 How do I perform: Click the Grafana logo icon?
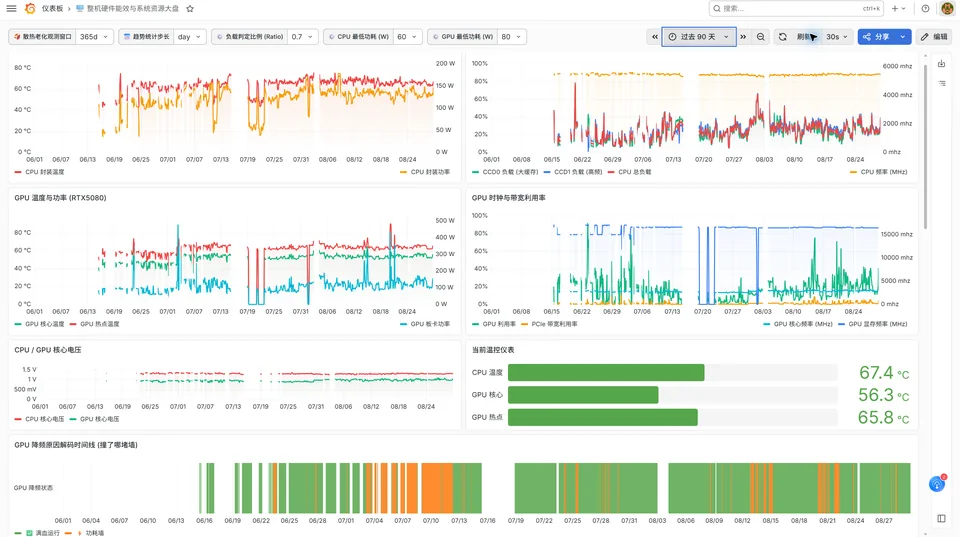pos(29,9)
